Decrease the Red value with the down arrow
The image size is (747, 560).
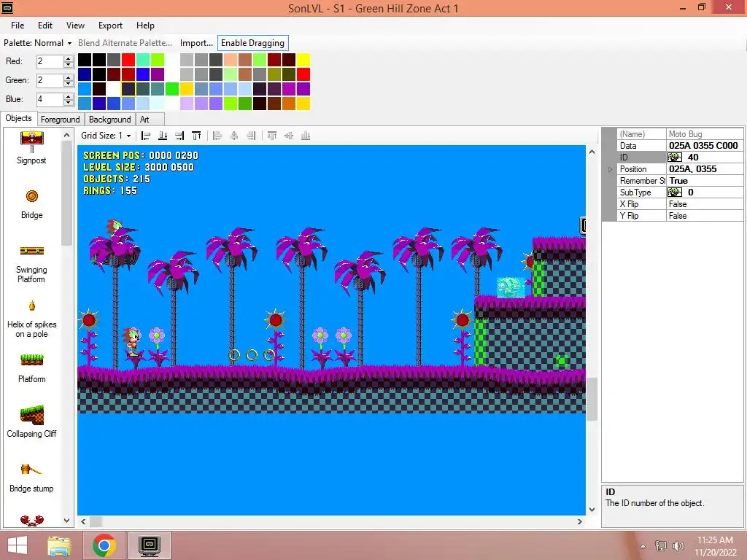(69, 64)
